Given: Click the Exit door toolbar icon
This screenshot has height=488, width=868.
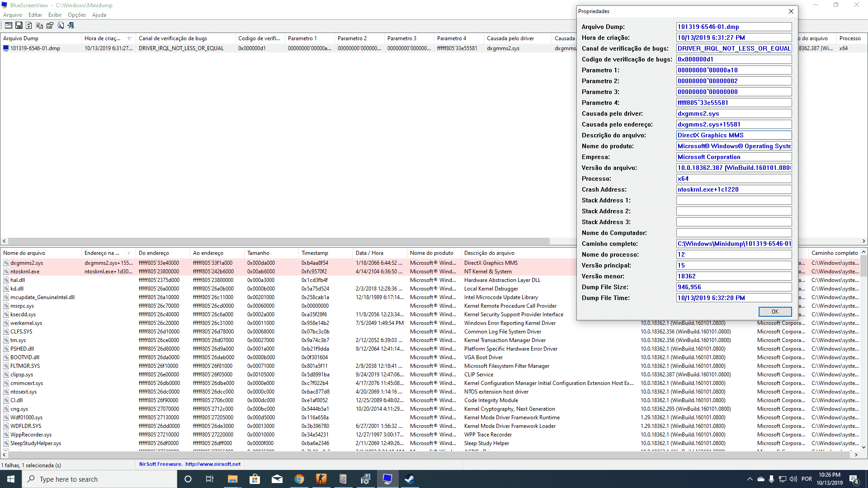Looking at the screenshot, I should click(x=71, y=26).
